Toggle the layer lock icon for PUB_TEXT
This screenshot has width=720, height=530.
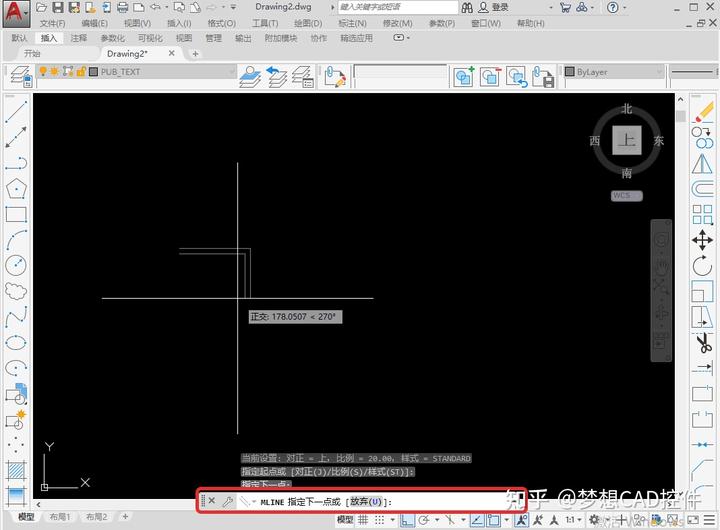point(81,72)
